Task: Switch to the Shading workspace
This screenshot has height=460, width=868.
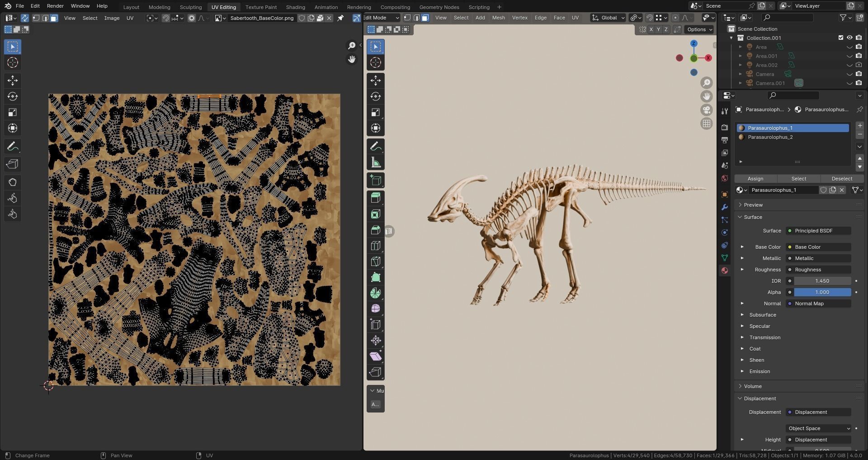Action: tap(295, 7)
